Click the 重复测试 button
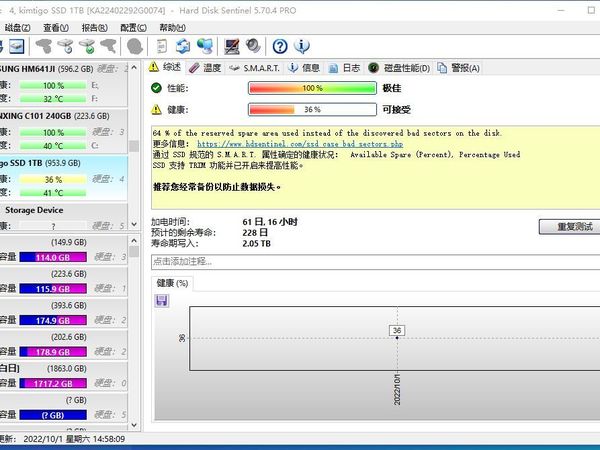Screen dimensions: 600x450 click(x=570, y=227)
